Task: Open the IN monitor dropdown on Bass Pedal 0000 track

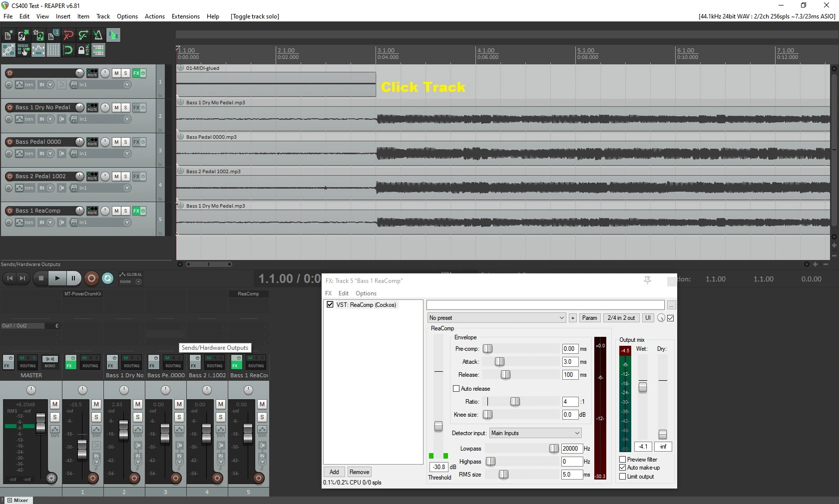Action: click(50, 154)
